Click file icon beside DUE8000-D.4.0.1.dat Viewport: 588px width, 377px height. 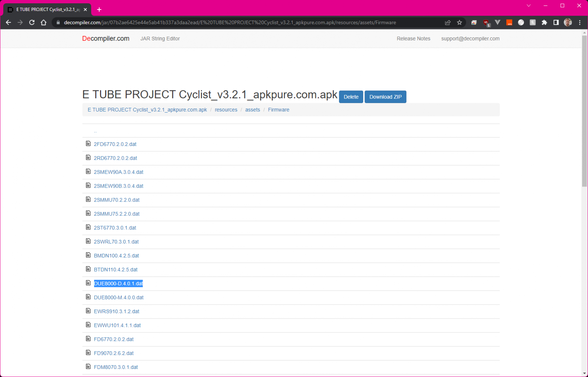(88, 283)
